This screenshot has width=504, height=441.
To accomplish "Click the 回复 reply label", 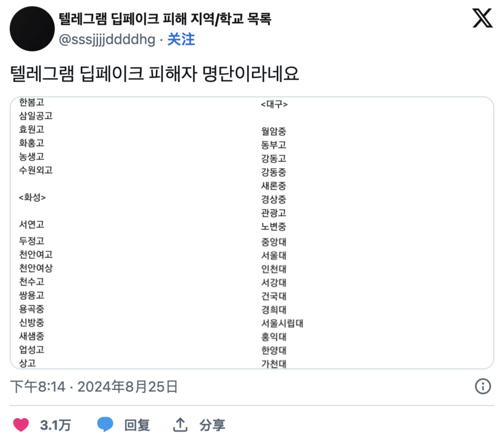I will tap(138, 424).
